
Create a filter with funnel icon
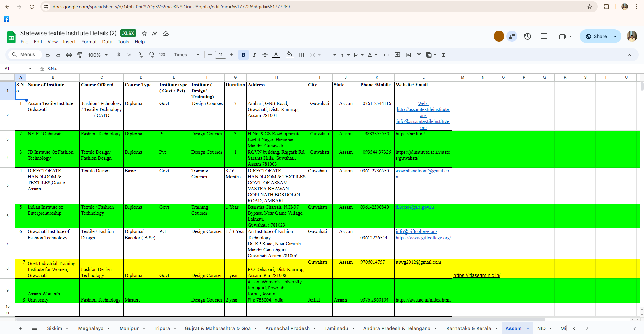click(419, 55)
